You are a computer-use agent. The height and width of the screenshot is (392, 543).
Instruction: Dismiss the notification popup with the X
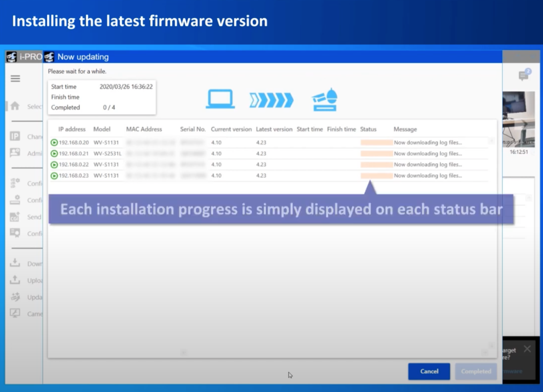(527, 349)
